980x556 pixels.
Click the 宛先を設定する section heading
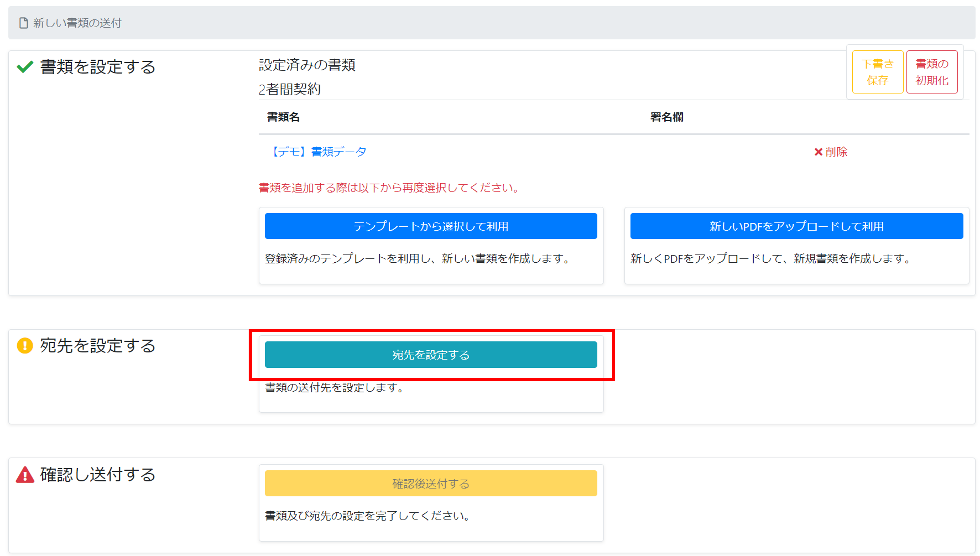click(98, 346)
